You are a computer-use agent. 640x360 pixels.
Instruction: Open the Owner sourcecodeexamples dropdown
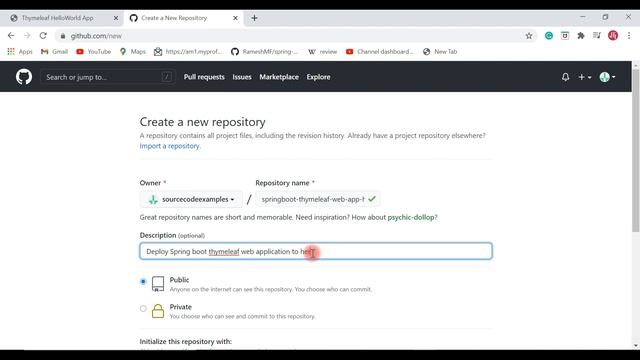[x=191, y=199]
